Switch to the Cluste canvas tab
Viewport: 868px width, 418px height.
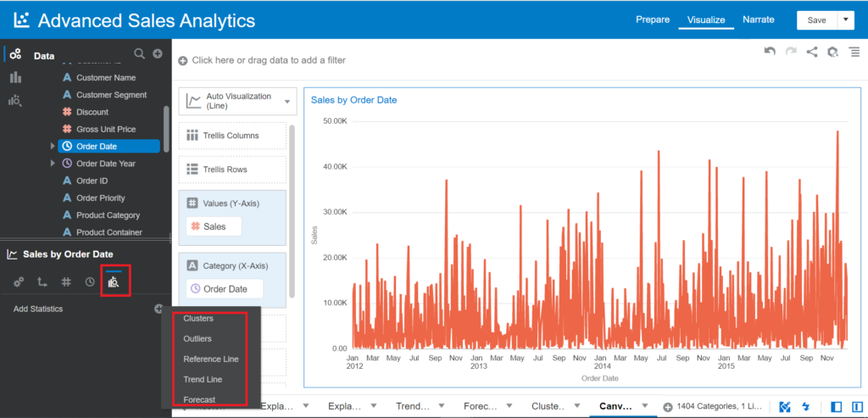click(549, 406)
